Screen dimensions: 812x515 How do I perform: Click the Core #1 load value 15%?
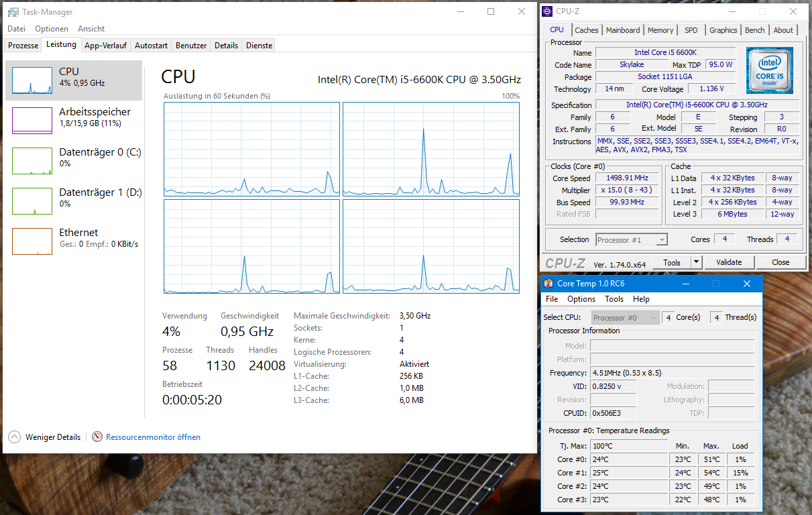[740, 473]
